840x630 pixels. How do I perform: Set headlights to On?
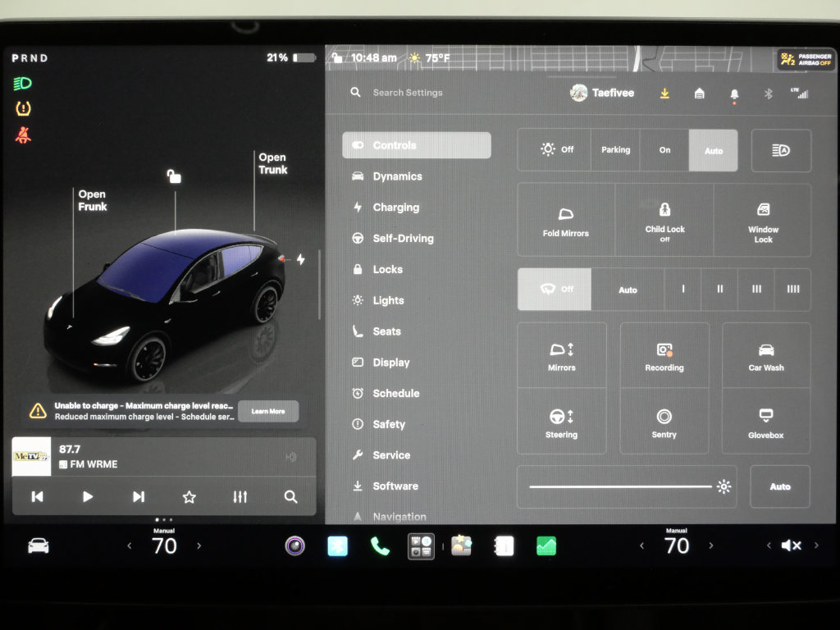click(664, 150)
